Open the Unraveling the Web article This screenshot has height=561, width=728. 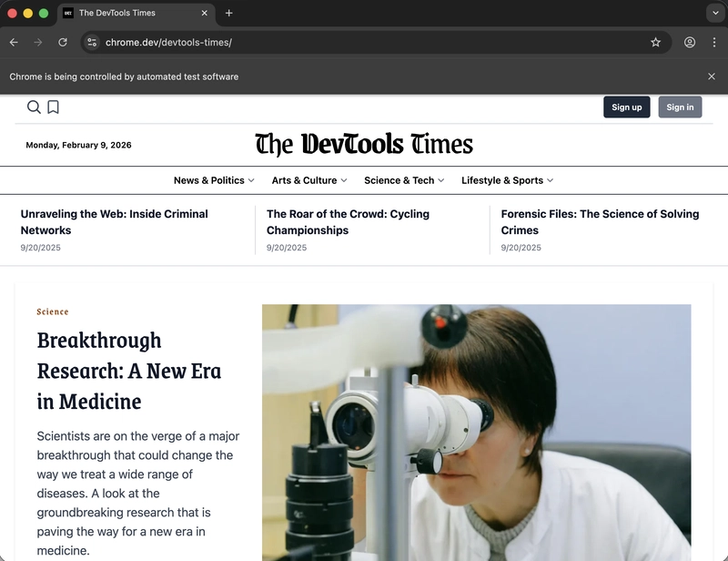coord(114,222)
